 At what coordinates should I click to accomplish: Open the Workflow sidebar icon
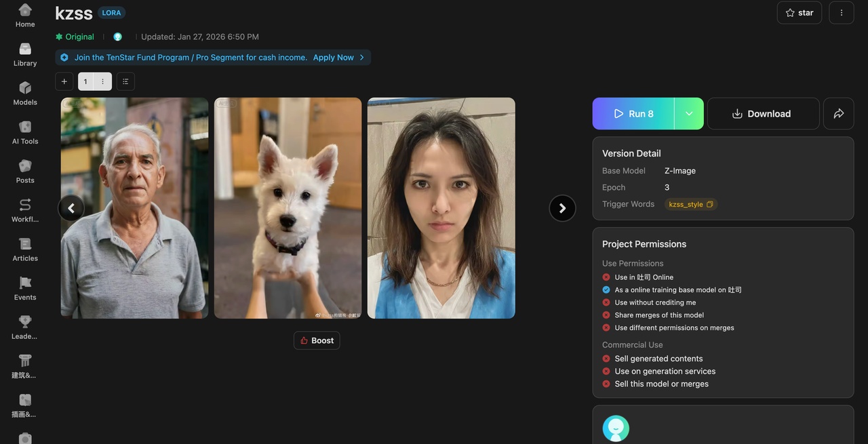(25, 210)
